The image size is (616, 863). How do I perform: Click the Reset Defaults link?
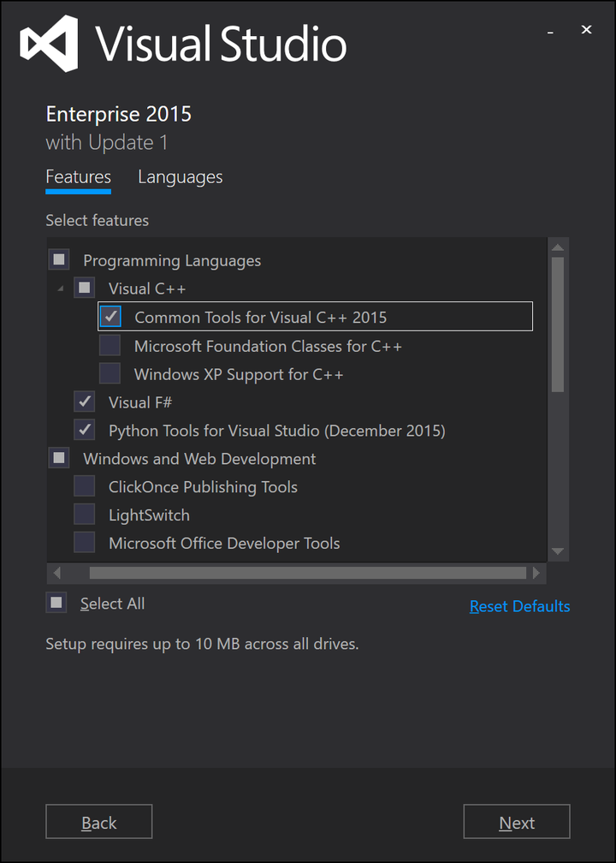click(x=519, y=606)
